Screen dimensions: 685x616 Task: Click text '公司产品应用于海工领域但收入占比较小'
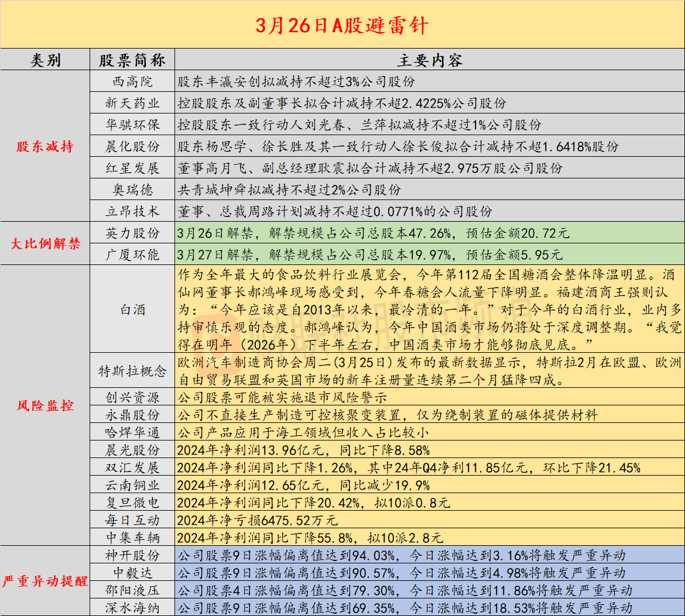tap(303, 432)
